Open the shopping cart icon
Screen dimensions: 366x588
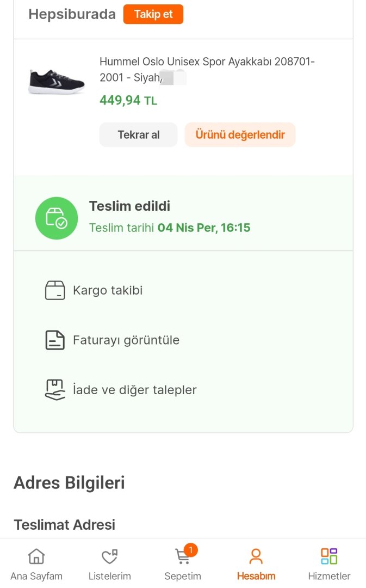tap(183, 557)
